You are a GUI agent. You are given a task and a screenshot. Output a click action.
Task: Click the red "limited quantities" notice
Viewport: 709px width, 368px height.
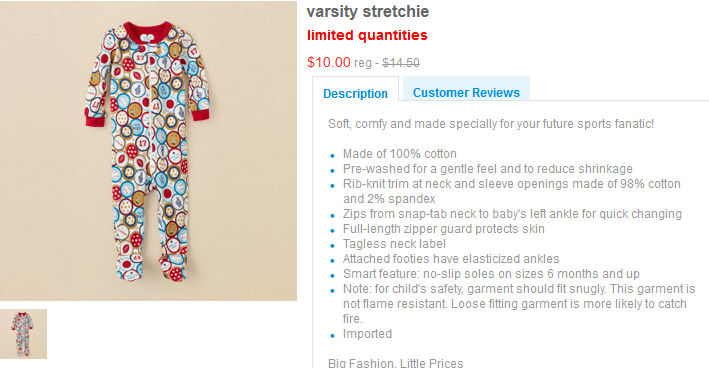click(367, 35)
